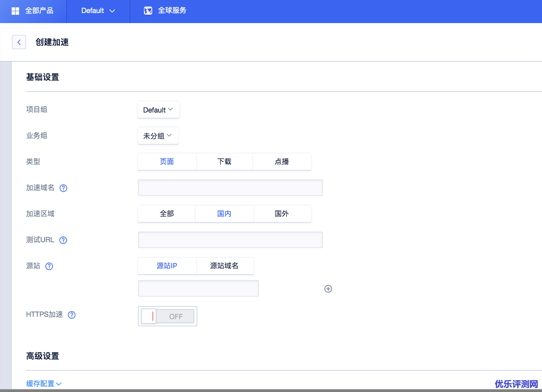The image size is (542, 392).
Task: Enable the HTTPS加速 switch
Action: pos(167,316)
